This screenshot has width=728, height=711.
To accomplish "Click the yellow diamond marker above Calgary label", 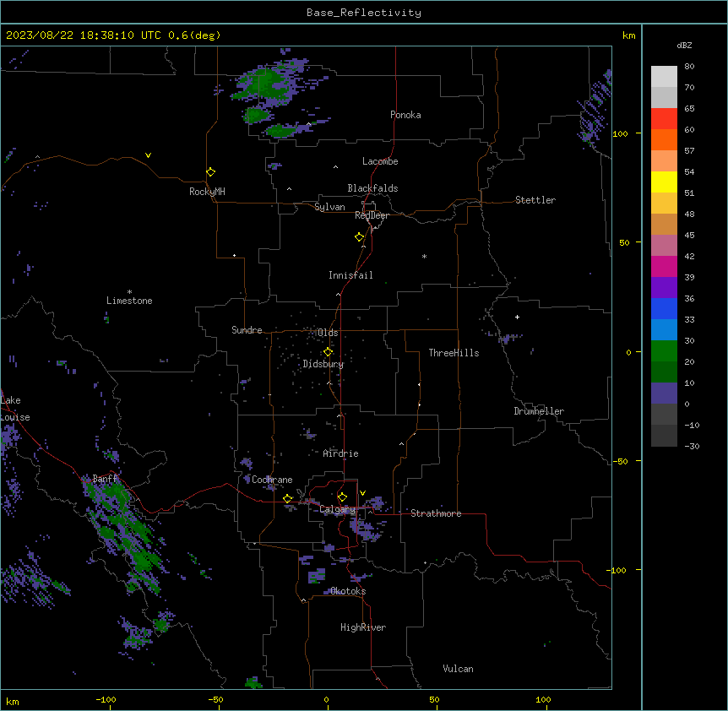I will tap(342, 497).
